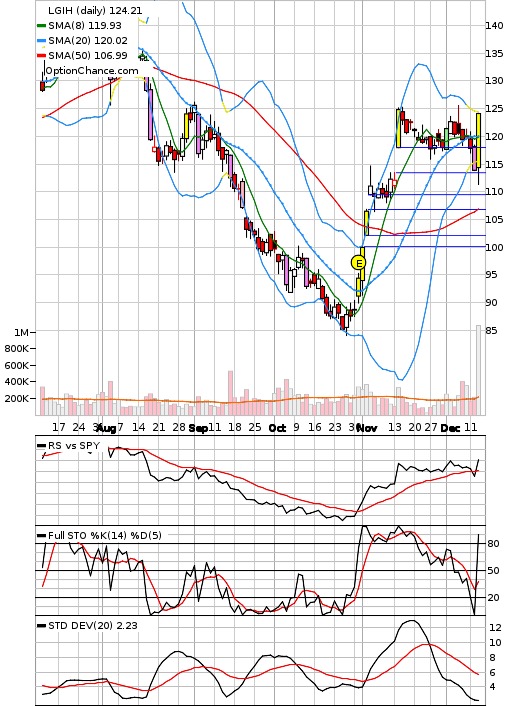
Task: Click the 800K volume axis label
Action: [x=17, y=348]
